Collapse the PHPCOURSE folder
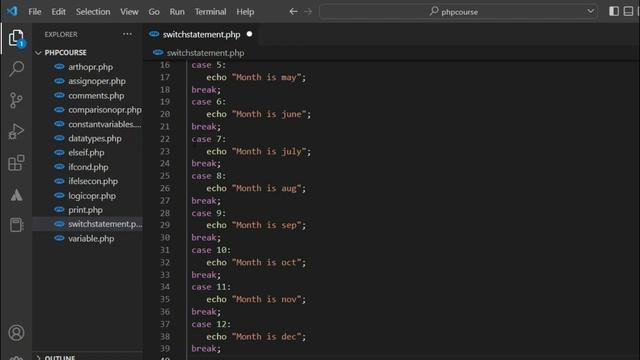Image resolution: width=640 pixels, height=360 pixels. click(x=38, y=53)
